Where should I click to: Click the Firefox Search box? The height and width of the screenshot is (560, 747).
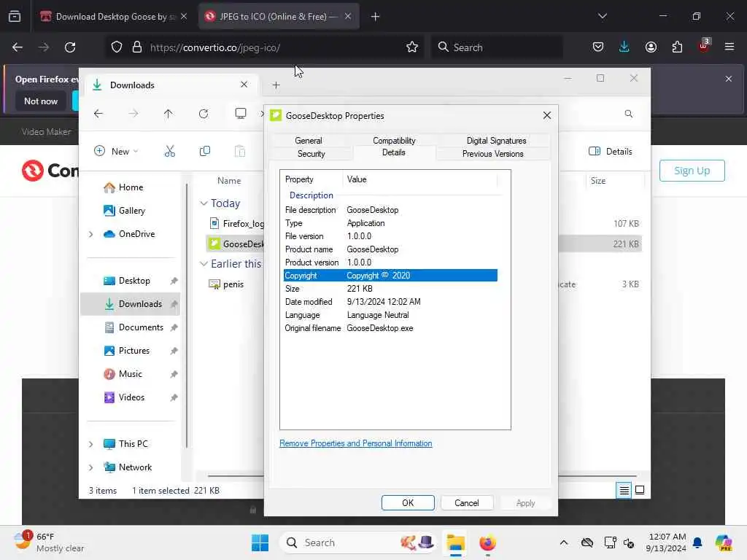click(497, 47)
